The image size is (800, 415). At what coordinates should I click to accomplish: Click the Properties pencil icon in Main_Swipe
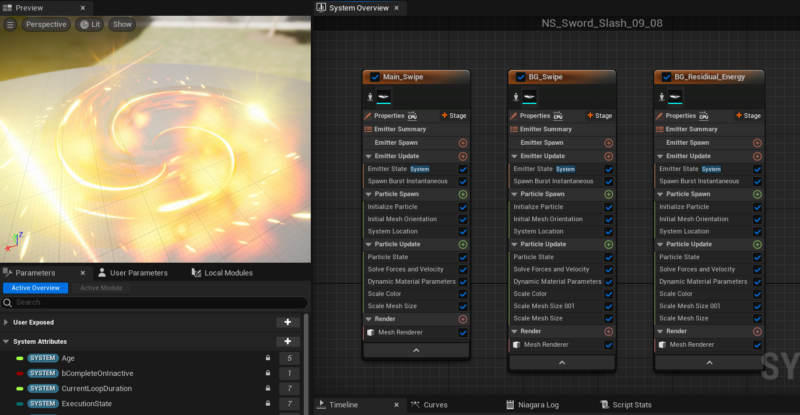pyautogui.click(x=368, y=116)
